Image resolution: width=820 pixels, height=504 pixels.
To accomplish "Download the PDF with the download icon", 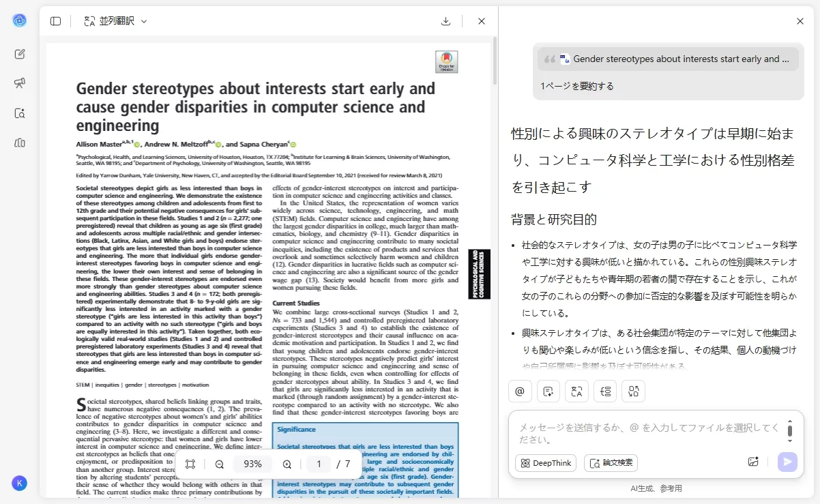I will [445, 21].
